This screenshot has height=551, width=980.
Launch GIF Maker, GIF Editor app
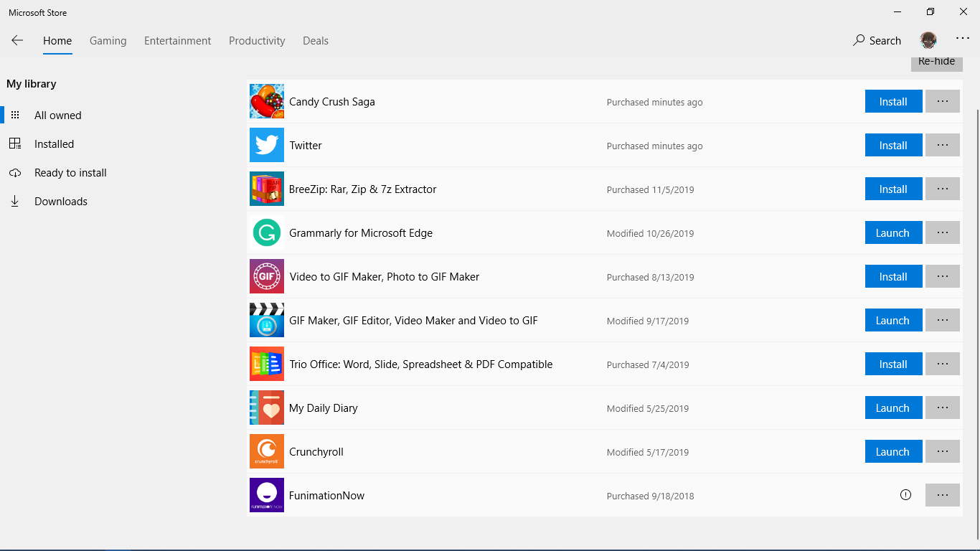[x=893, y=320]
